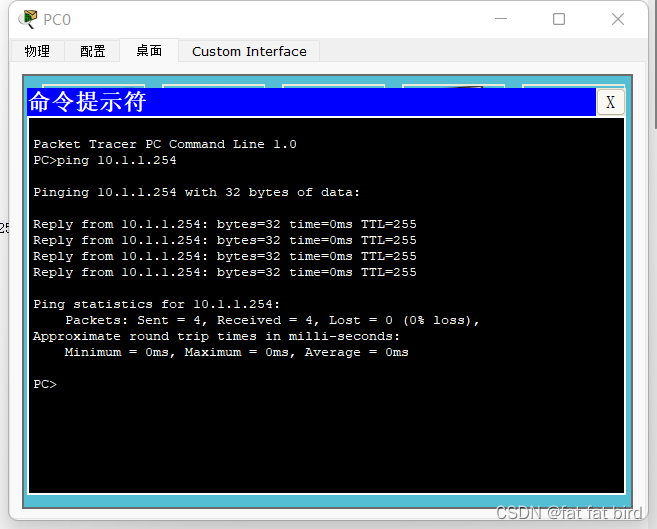Switch to the 物理 tab

(37, 51)
